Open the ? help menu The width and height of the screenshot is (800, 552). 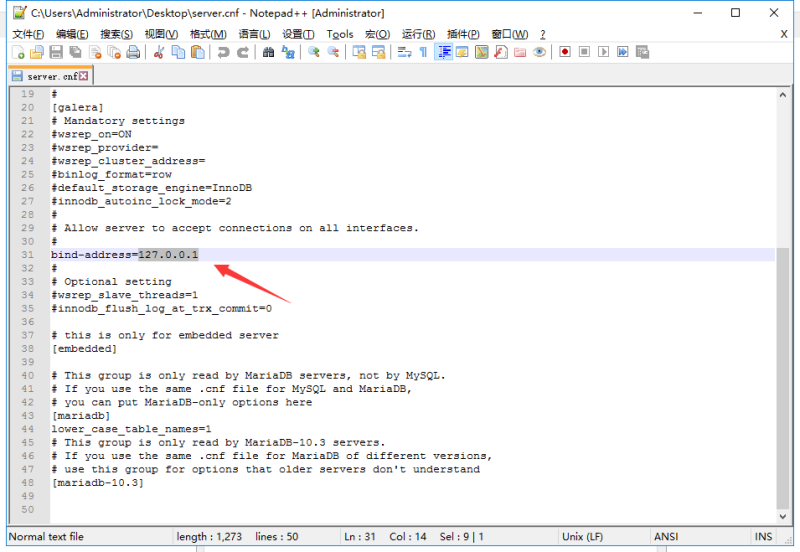tap(543, 34)
